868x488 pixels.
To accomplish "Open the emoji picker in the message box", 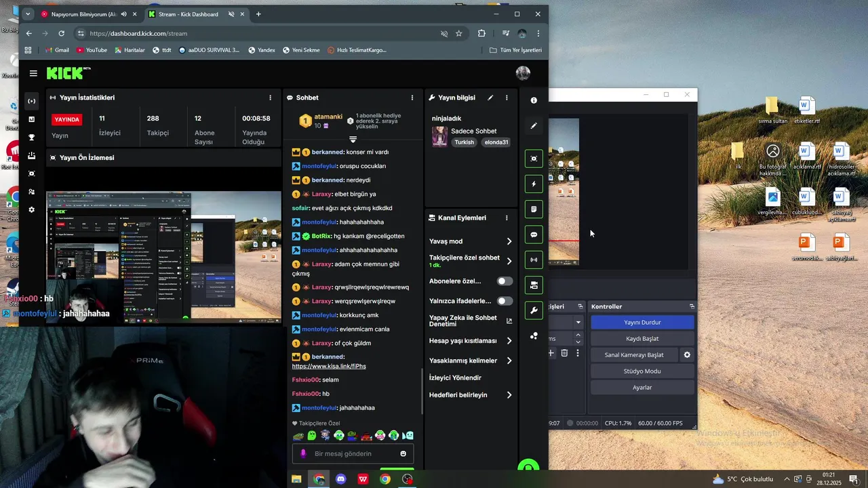I will coord(403,453).
